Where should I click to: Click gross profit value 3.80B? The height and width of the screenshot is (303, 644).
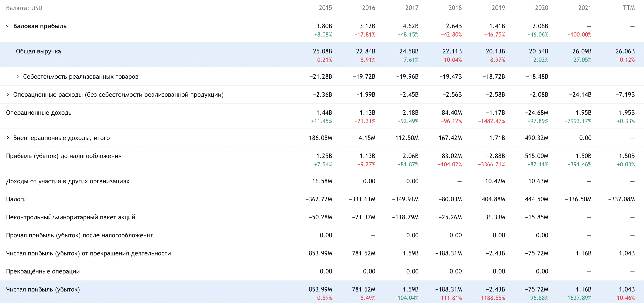324,26
